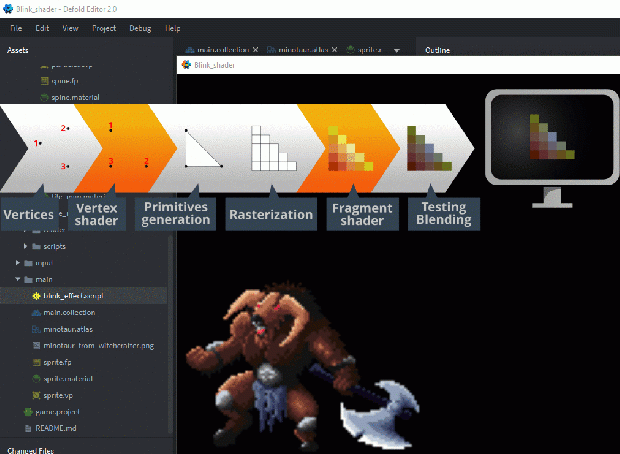The width and height of the screenshot is (620, 454).
Task: Click the minotaur png image icon
Action: point(36,346)
